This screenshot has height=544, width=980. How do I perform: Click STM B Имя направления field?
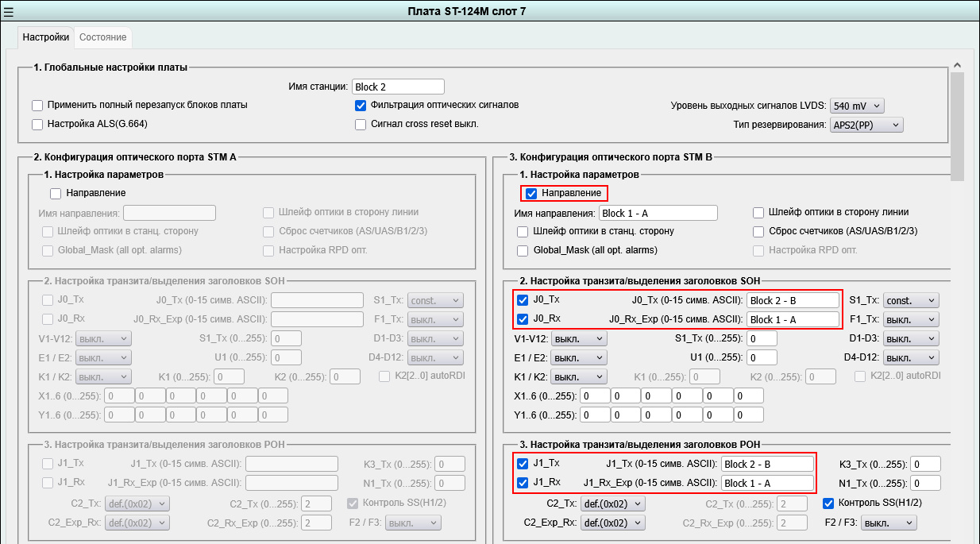pyautogui.click(x=658, y=213)
